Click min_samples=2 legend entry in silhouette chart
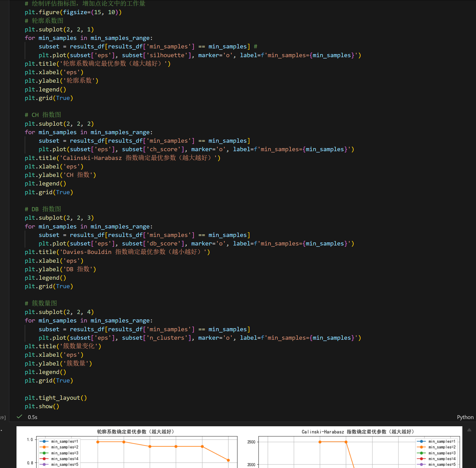The width and height of the screenshot is (476, 468). [x=59, y=447]
